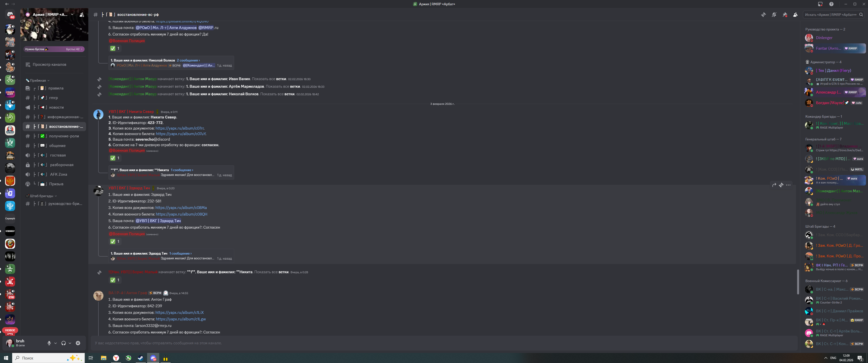Click the help question mark icon

pos(831,4)
